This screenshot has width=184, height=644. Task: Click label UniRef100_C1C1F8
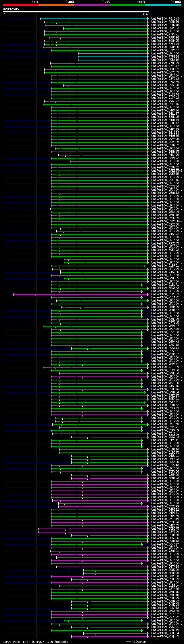tap(165, 95)
